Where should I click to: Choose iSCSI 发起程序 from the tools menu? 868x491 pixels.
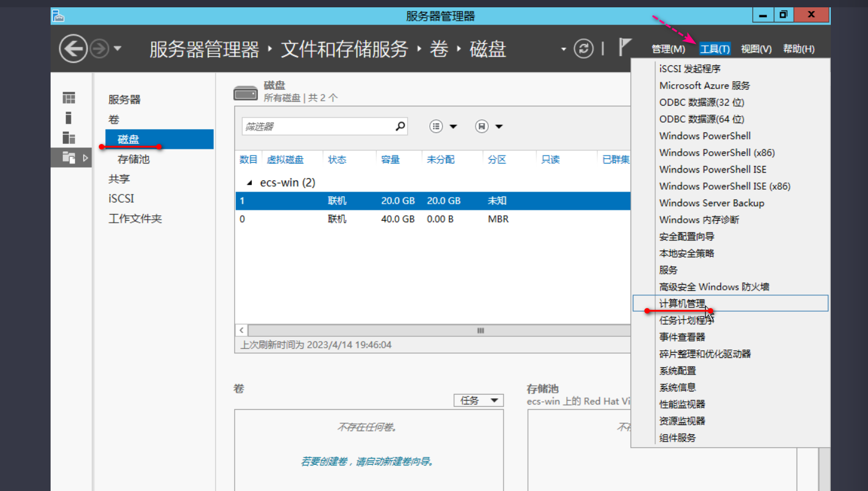[690, 69]
